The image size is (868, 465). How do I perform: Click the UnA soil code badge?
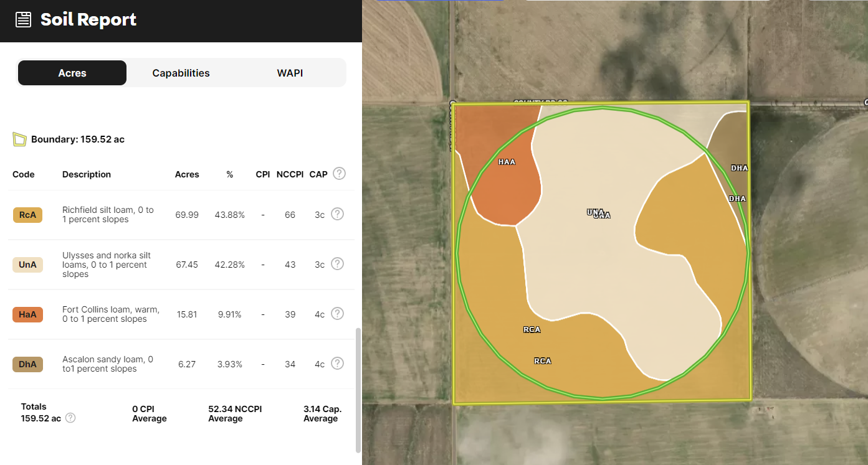click(27, 265)
